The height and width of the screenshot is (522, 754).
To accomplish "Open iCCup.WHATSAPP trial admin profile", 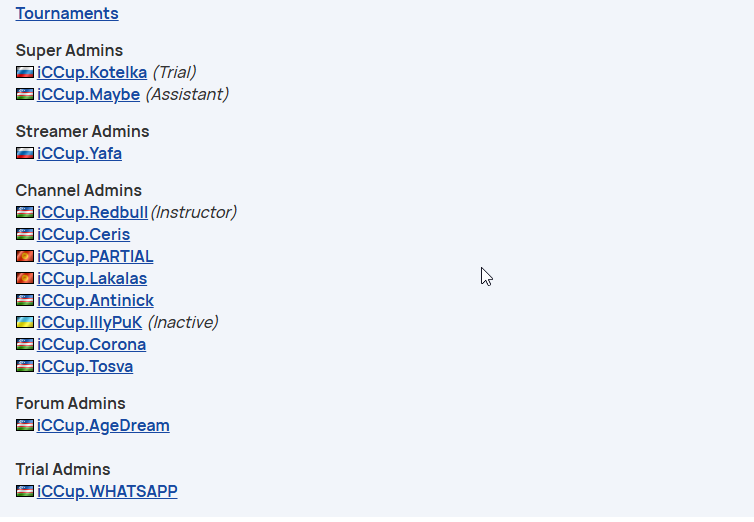I will tap(107, 491).
